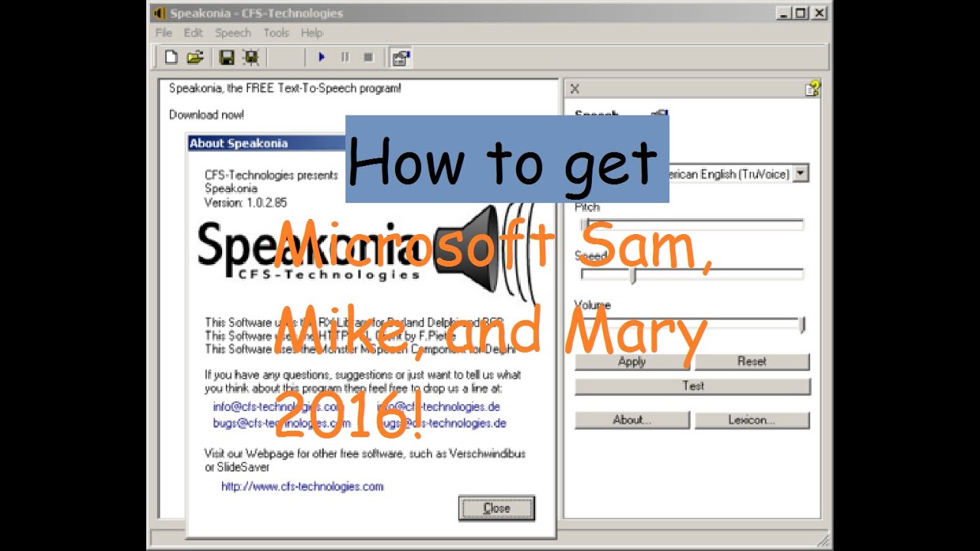Click the info@cfs-technologies.de email link

(438, 406)
